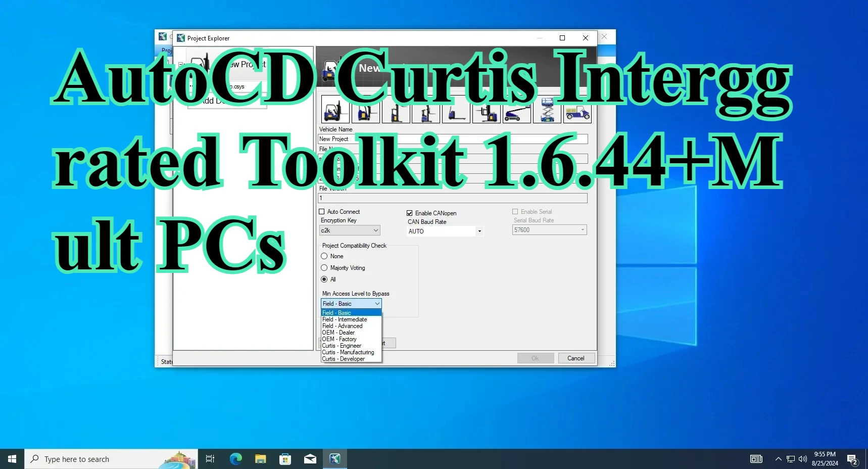The width and height of the screenshot is (868, 469).
Task: Uncheck Enable CANopen
Action: (410, 213)
